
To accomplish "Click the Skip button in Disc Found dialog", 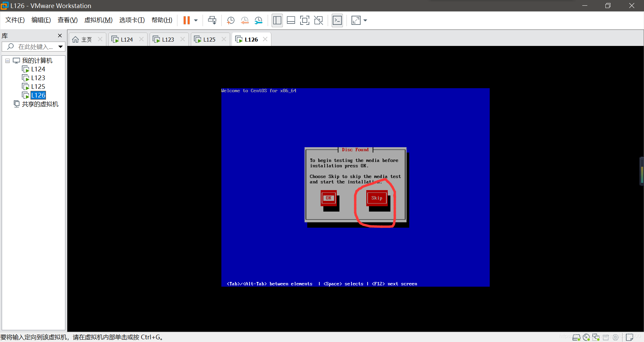I will [377, 198].
